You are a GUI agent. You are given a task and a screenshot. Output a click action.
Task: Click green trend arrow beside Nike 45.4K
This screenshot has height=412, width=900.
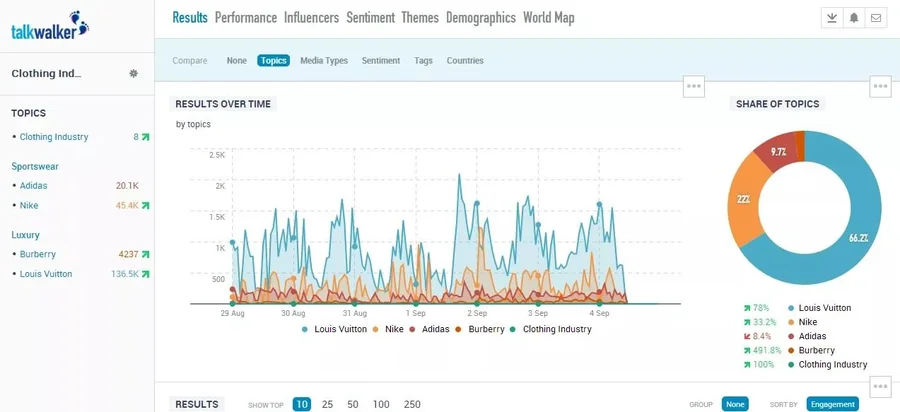coord(145,206)
